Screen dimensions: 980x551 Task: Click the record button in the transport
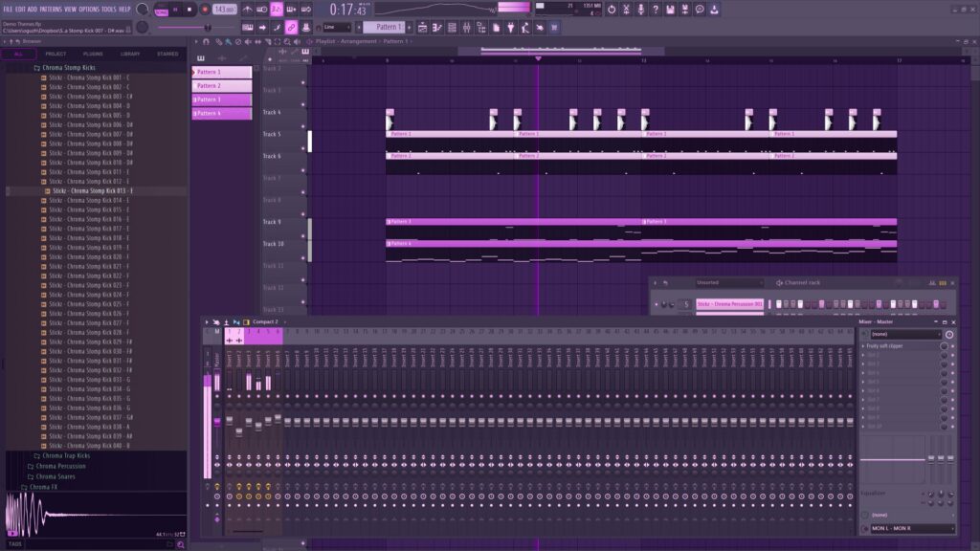205,10
